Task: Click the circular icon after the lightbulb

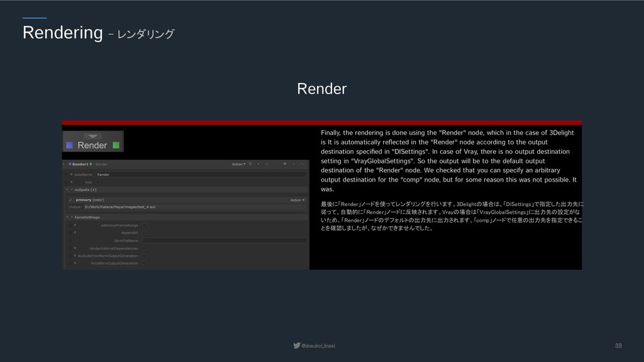Action: pos(258,164)
